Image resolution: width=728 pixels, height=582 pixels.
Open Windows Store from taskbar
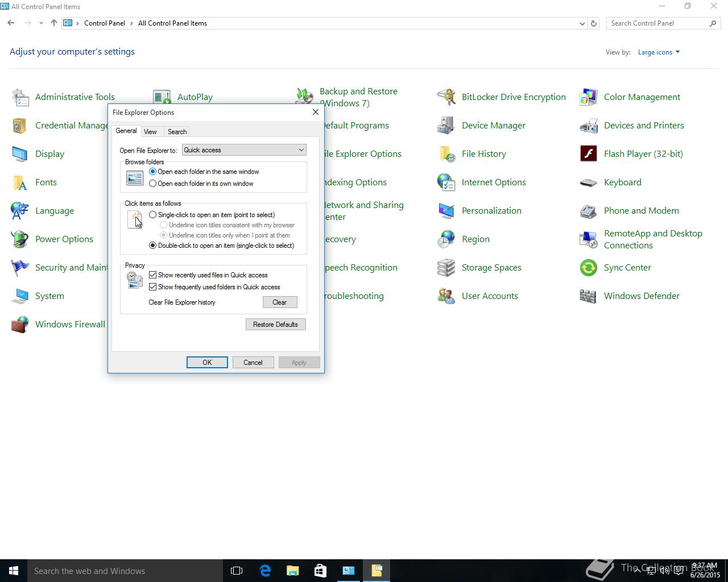pos(321,571)
